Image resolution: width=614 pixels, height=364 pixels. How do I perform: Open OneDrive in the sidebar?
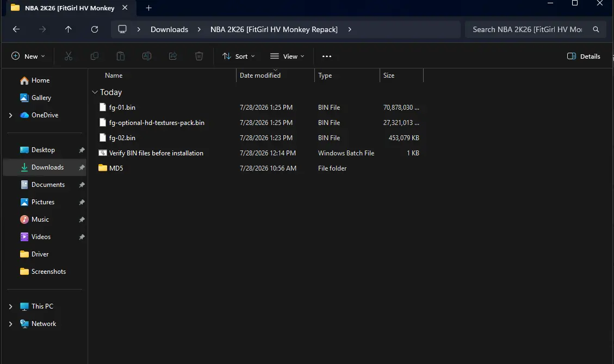[45, 115]
